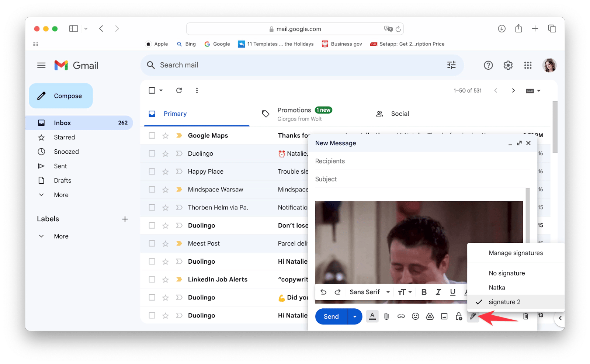Screen dimensions: 590x364
Task: Click the search options filter icon
Action: pyautogui.click(x=451, y=65)
